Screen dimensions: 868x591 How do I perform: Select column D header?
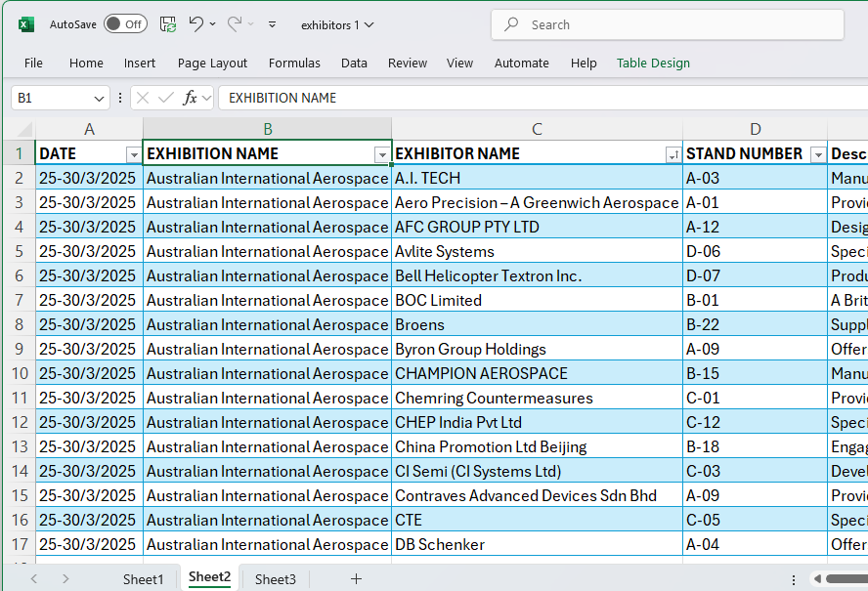click(x=755, y=129)
